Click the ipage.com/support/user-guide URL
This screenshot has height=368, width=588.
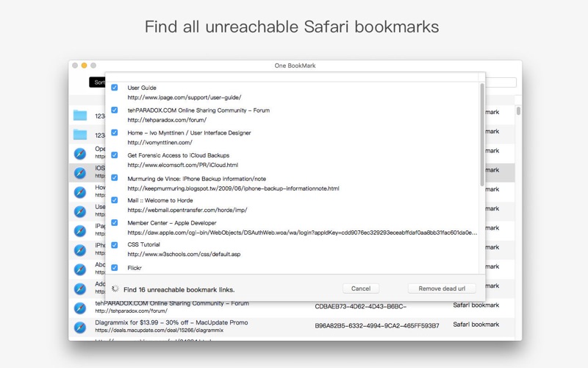click(x=184, y=97)
